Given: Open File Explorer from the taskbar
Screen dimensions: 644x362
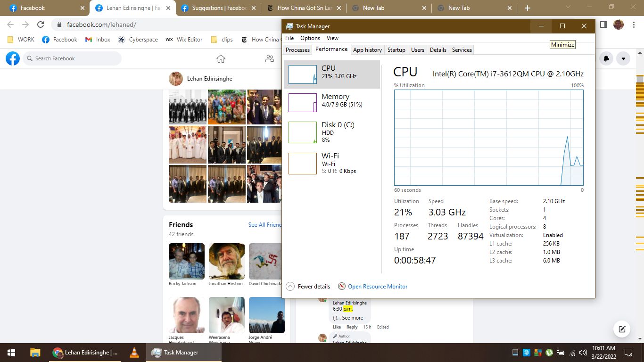Looking at the screenshot, I should click(x=35, y=353).
